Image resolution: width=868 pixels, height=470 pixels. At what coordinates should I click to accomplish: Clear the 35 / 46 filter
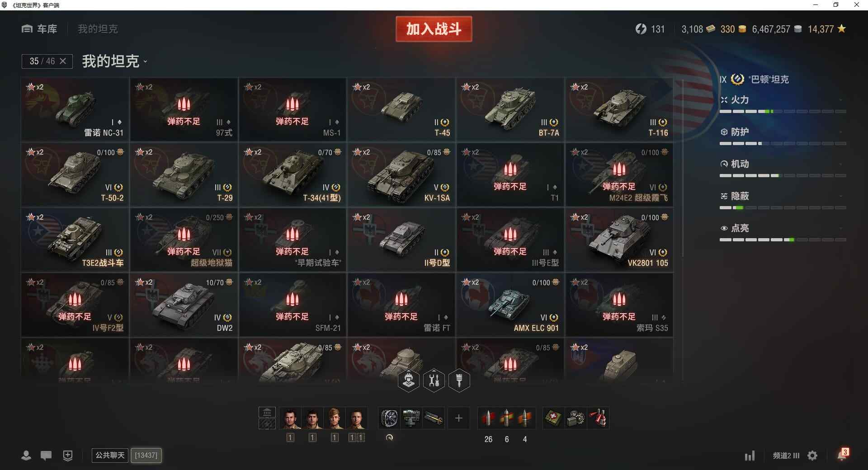[x=63, y=61]
